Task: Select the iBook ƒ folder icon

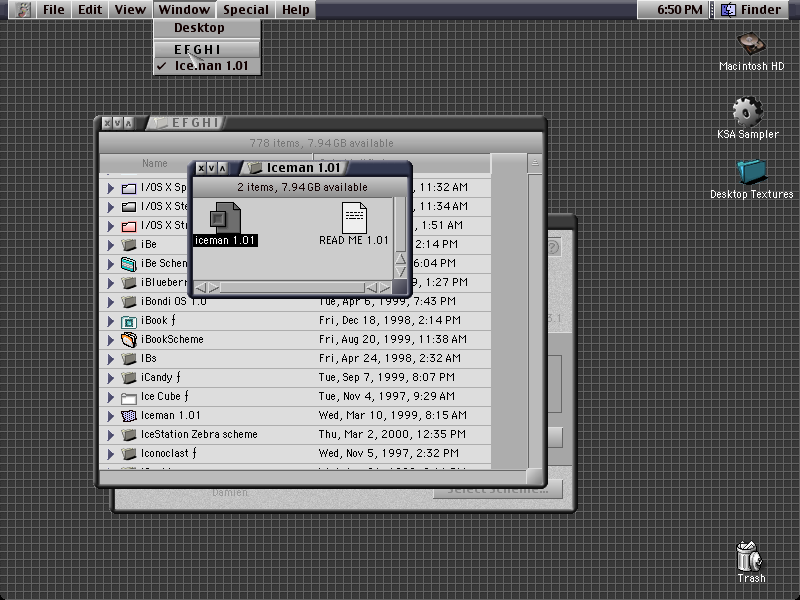Action: coord(129,321)
